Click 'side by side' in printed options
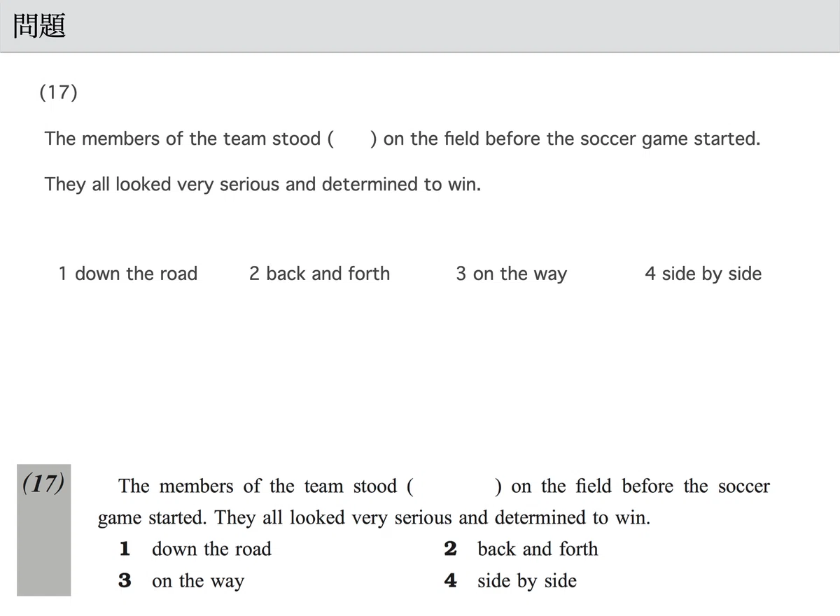The width and height of the screenshot is (840, 616). click(527, 581)
